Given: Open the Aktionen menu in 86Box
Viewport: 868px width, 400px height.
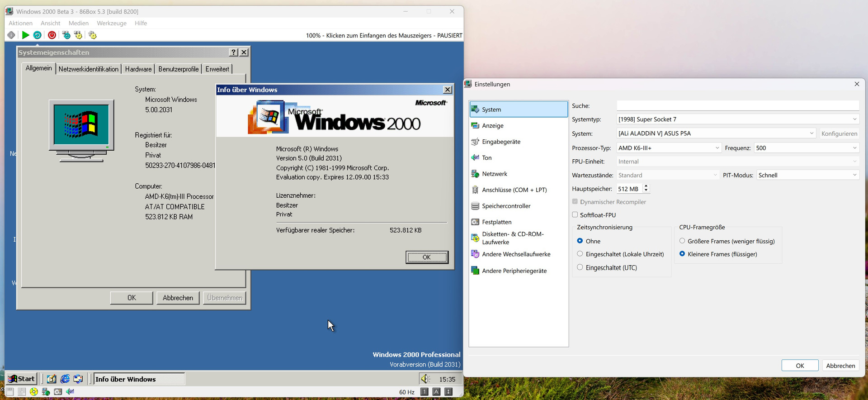Looking at the screenshot, I should (x=21, y=23).
